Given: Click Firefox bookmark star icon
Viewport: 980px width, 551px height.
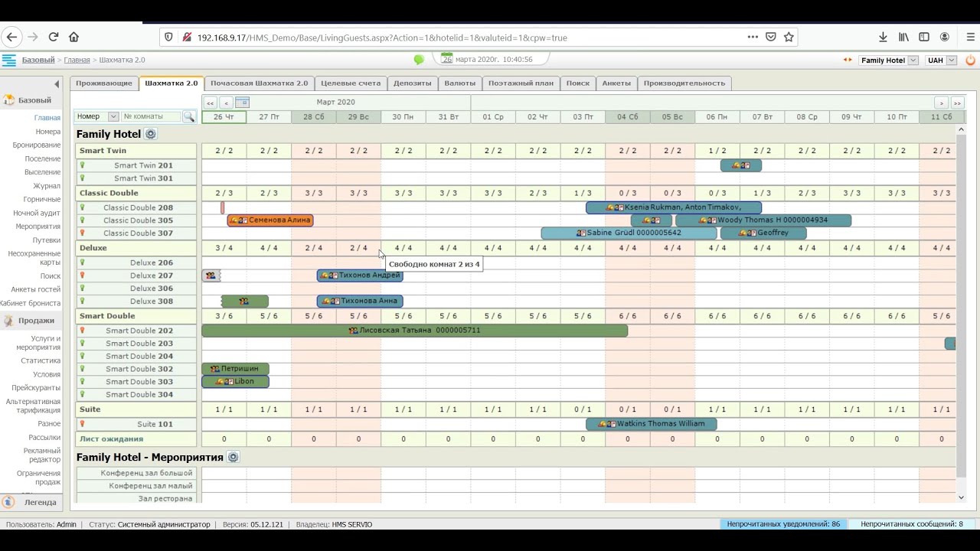Looking at the screenshot, I should 789,37.
